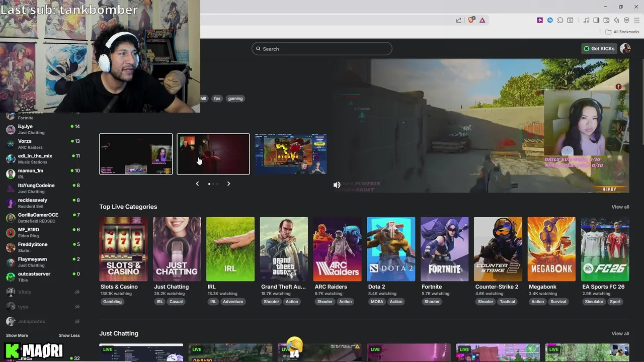
Task: Click the Gambling tag under Slots & Casino
Action: (x=112, y=302)
